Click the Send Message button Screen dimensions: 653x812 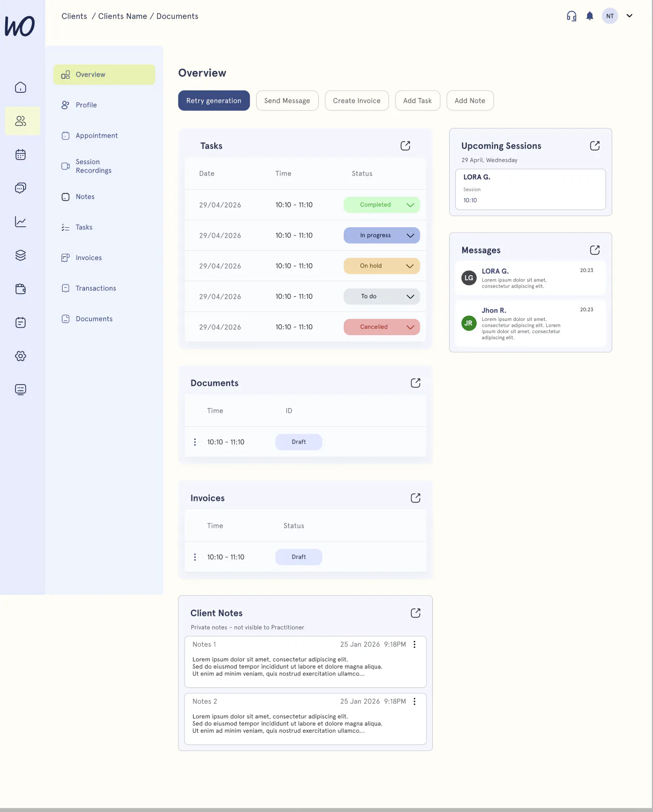[x=287, y=101]
